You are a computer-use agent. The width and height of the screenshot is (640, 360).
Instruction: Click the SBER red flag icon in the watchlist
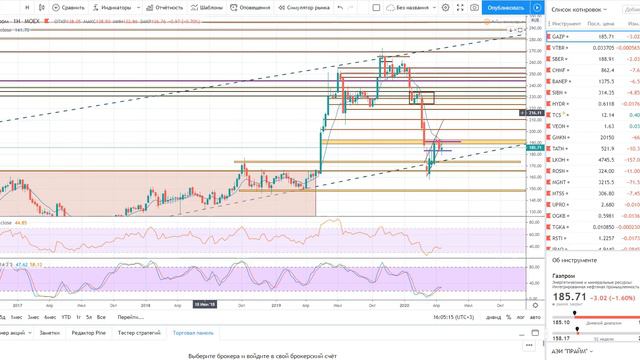pyautogui.click(x=549, y=59)
